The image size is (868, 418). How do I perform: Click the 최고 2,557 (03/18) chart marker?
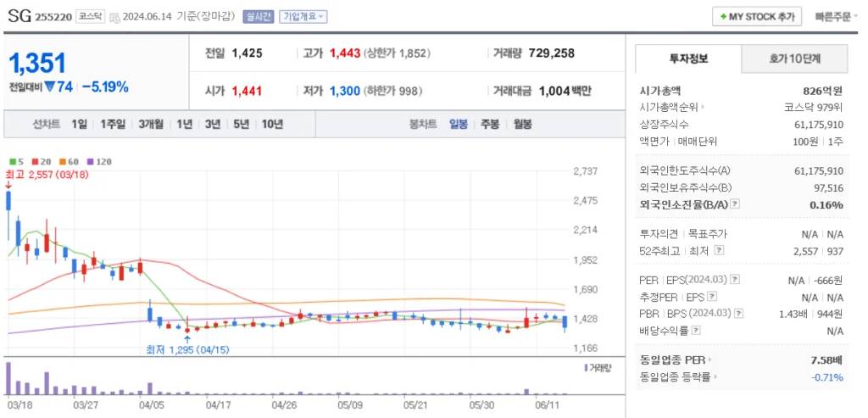tap(47, 174)
